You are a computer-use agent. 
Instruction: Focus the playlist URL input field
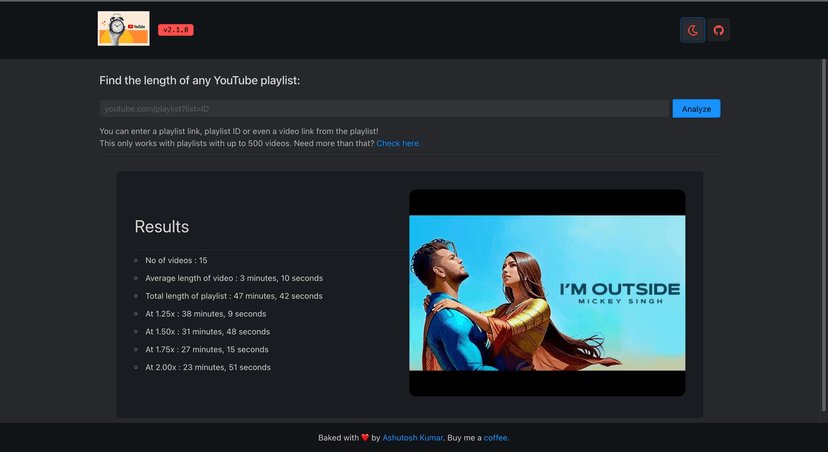(384, 109)
